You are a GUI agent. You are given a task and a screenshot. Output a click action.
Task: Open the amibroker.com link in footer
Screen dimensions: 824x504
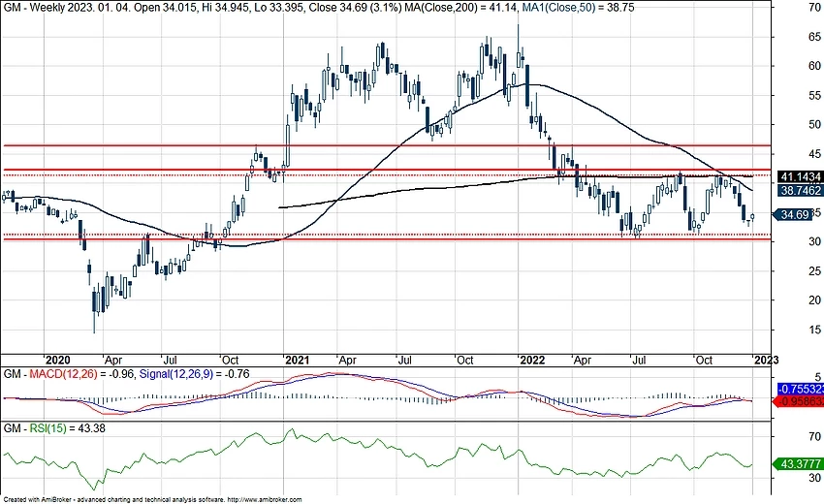tap(265, 500)
